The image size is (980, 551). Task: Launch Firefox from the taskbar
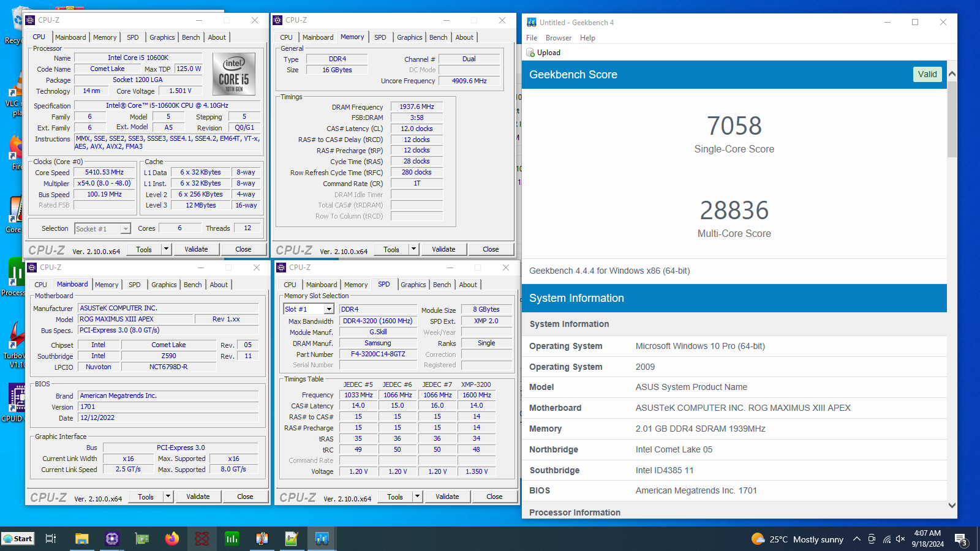pos(172,539)
